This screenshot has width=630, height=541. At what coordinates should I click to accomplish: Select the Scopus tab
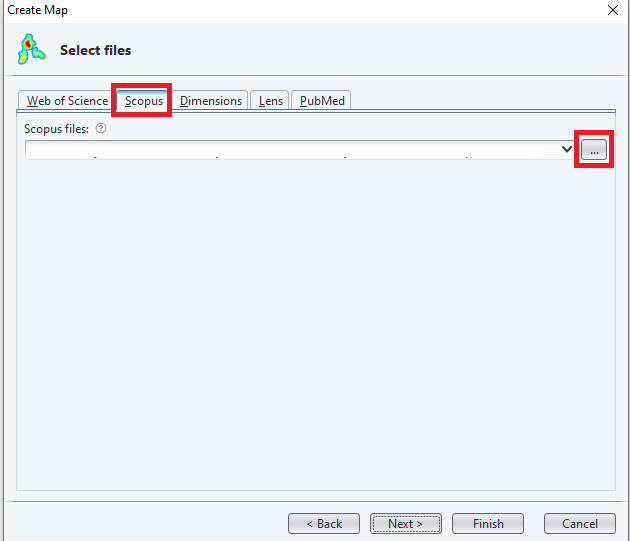tap(143, 101)
